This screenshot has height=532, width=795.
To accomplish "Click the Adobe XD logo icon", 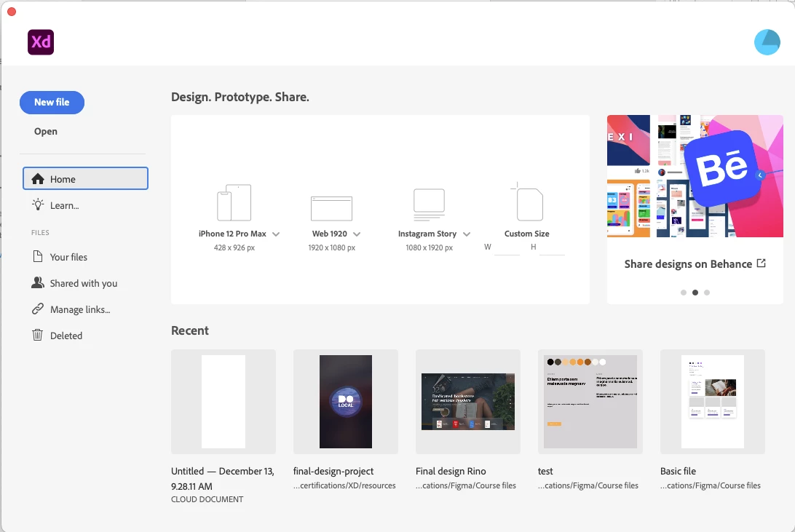I will point(41,42).
